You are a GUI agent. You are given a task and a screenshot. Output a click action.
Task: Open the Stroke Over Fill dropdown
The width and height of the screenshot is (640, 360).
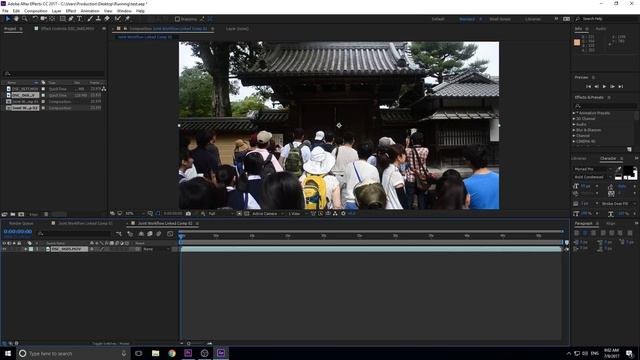click(x=618, y=203)
